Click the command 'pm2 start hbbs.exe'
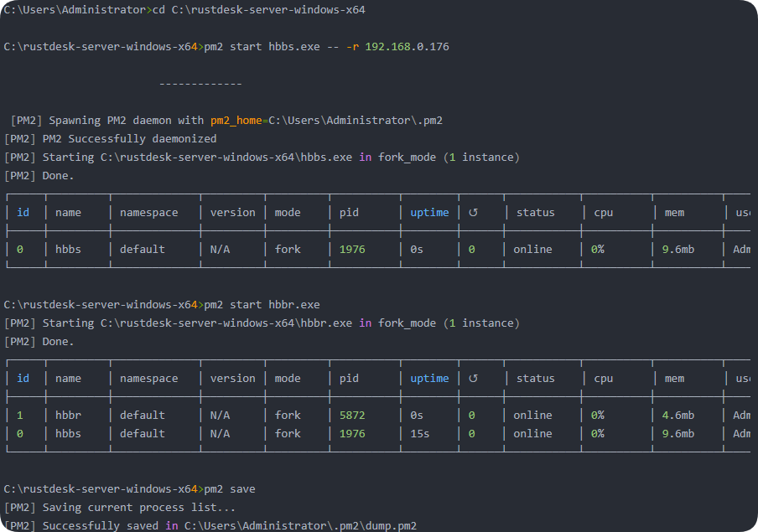Image resolution: width=758 pixels, height=532 pixels. 262,47
